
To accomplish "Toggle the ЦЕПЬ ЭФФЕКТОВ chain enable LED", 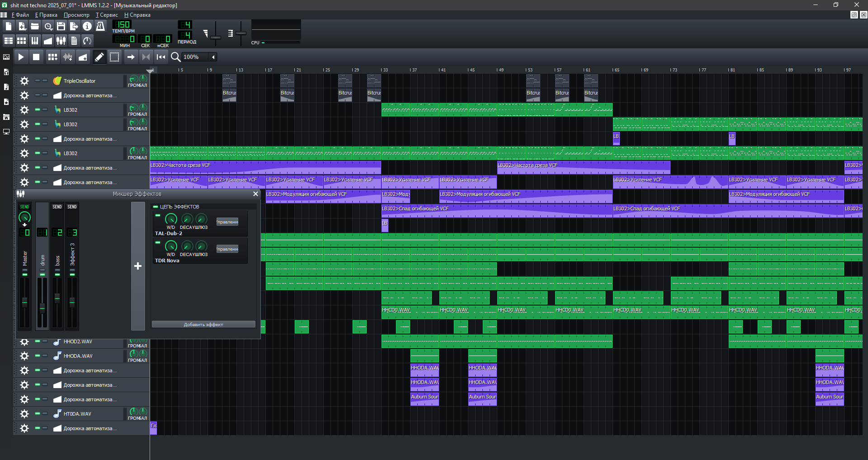I will [156, 207].
